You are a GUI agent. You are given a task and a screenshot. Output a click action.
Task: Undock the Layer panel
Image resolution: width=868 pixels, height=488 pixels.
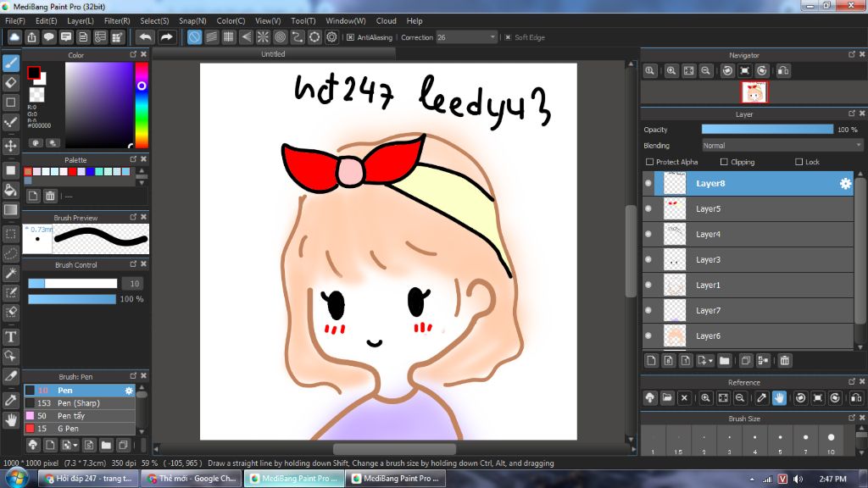(851, 114)
